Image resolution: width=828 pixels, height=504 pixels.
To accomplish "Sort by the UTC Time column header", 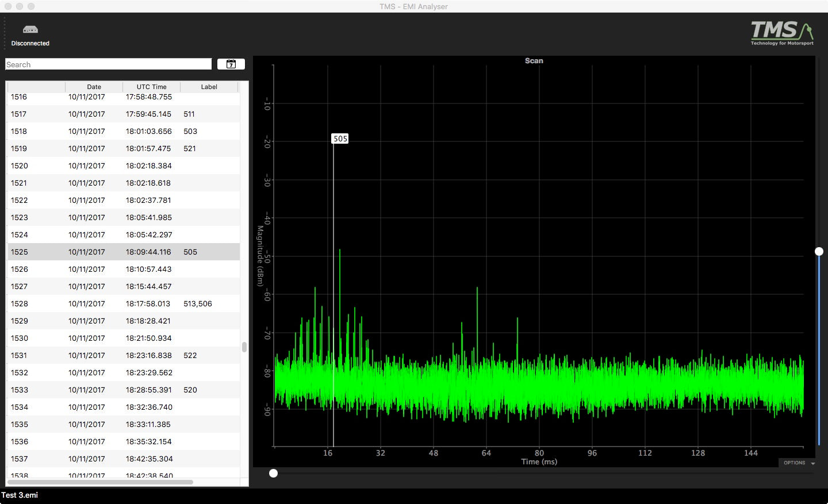I will point(151,87).
